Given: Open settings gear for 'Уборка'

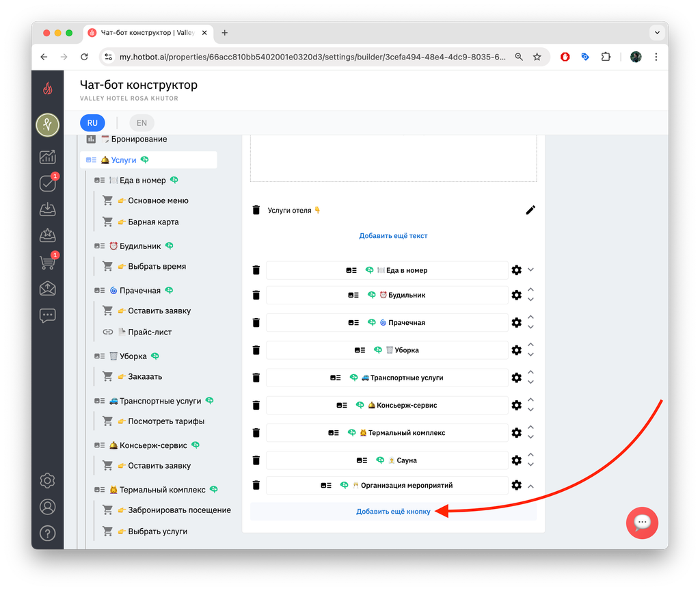Looking at the screenshot, I should (517, 350).
